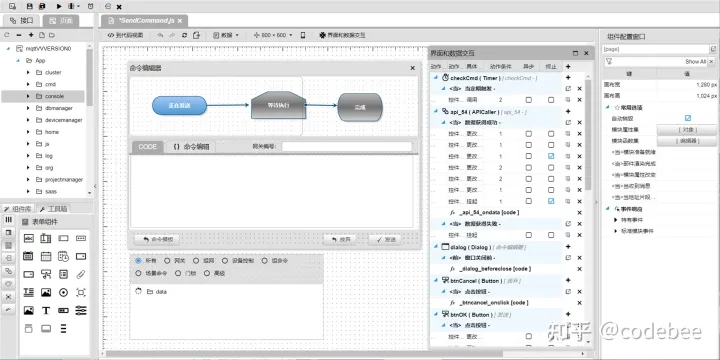Click the Save All icon in top toolbar
720x360 pixels.
click(x=42, y=6)
